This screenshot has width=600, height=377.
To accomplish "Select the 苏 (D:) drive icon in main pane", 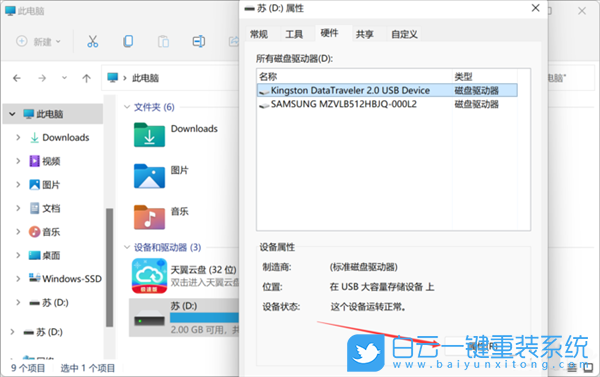I will (149, 318).
